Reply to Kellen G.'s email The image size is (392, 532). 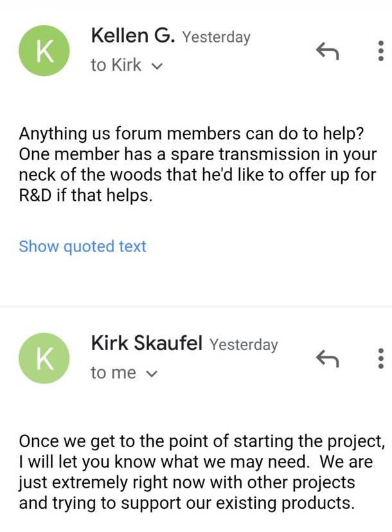pos(327,51)
